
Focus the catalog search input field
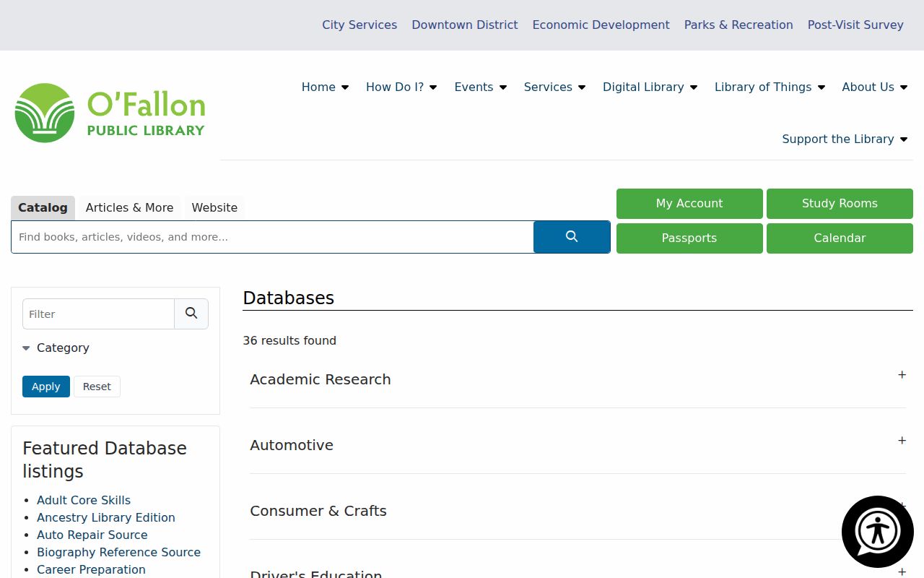(x=272, y=237)
